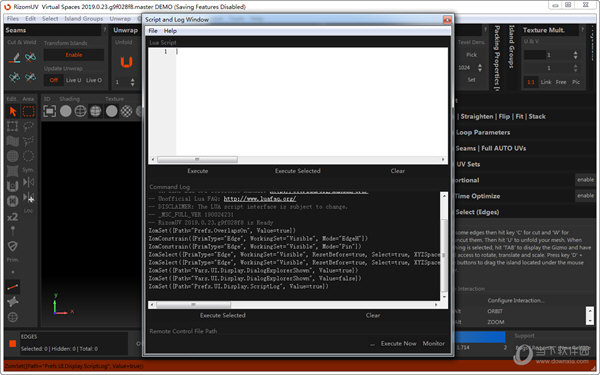
Task: Toggle Live U option
Action: point(73,80)
